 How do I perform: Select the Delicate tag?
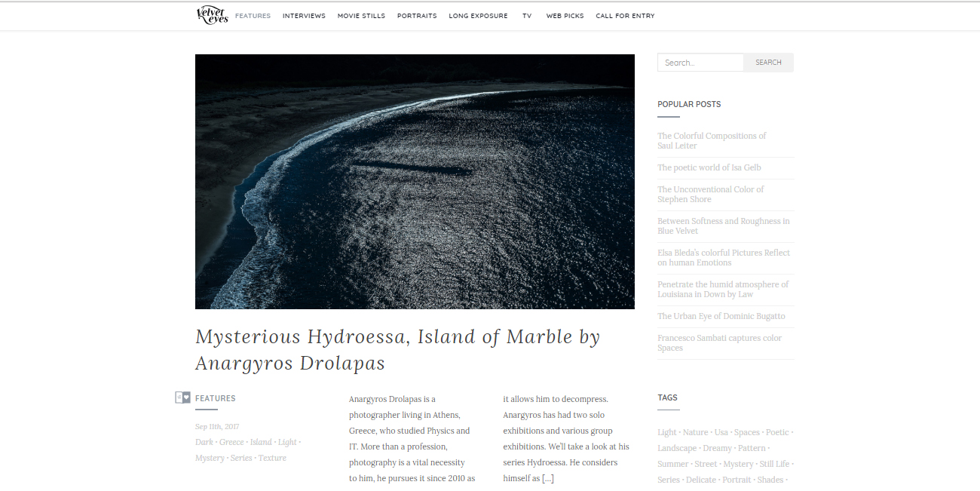tap(701, 480)
